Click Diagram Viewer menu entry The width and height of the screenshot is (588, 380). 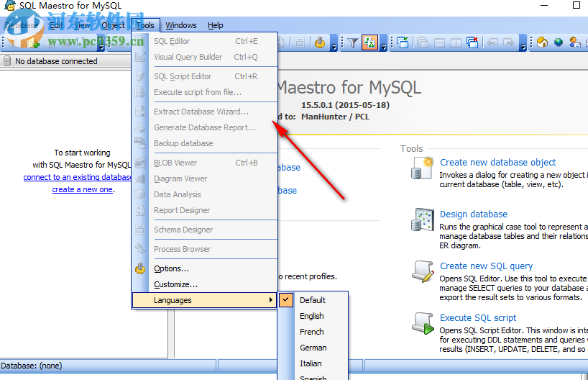click(x=205, y=178)
